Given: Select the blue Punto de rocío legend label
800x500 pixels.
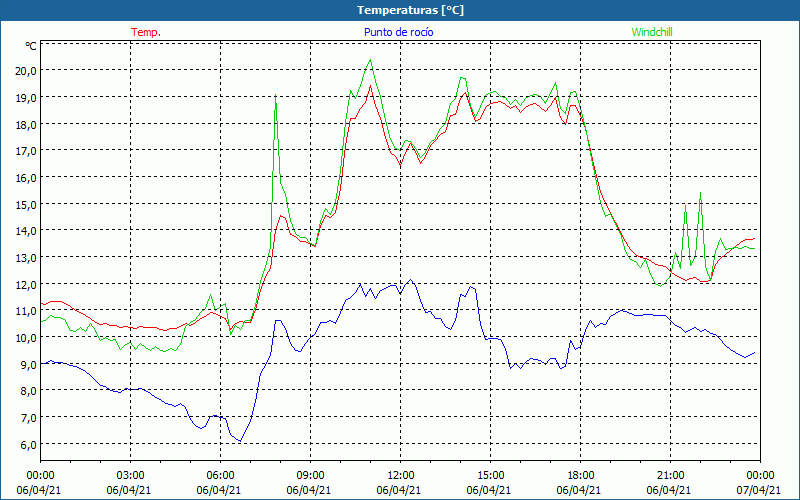Looking at the screenshot, I should [x=398, y=32].
